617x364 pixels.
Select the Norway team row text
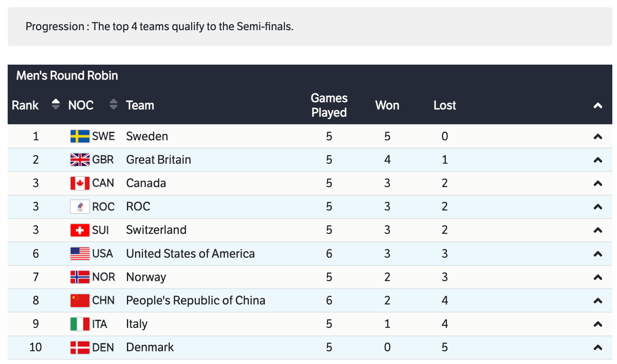pyautogui.click(x=146, y=277)
